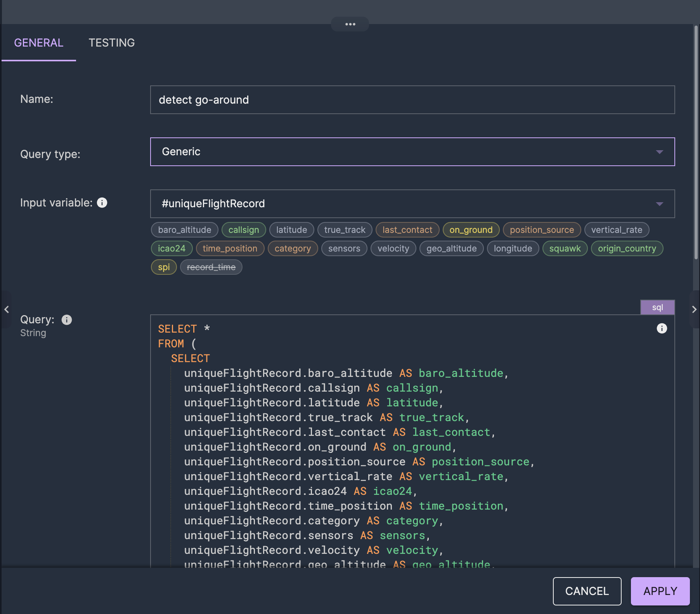This screenshot has width=700, height=614.
Task: Select the sql language badge above the editor
Action: (x=657, y=307)
